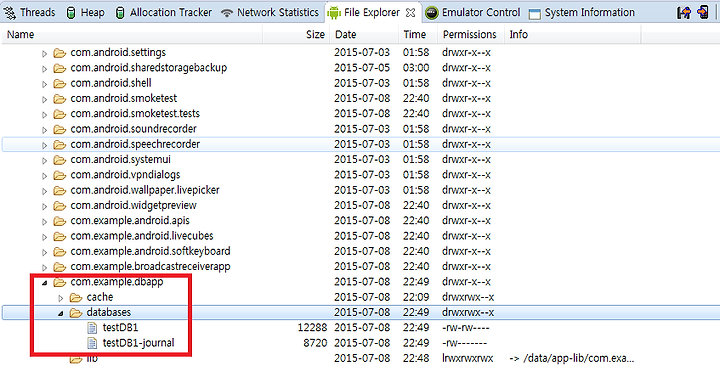This screenshot has width=720, height=366.
Task: Close the File Explorer tab
Action: 411,13
